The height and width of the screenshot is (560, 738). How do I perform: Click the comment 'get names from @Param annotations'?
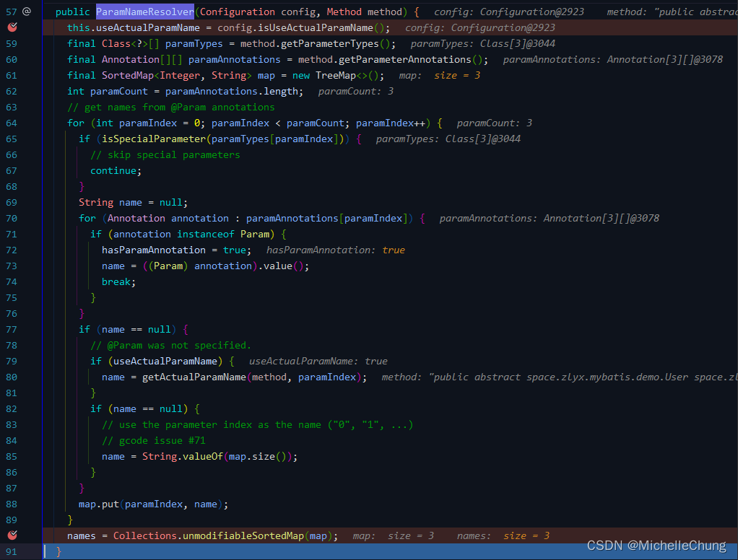179,108
